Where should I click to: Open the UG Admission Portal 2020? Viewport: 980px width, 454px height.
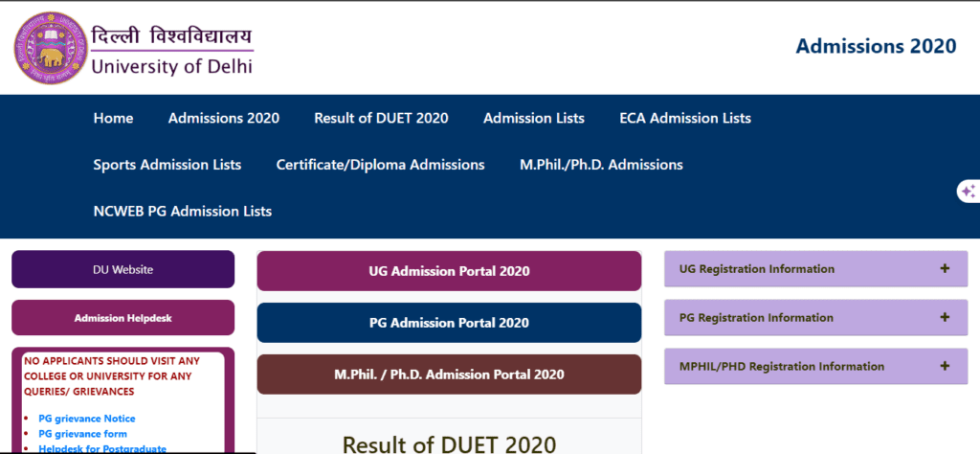[x=449, y=271]
